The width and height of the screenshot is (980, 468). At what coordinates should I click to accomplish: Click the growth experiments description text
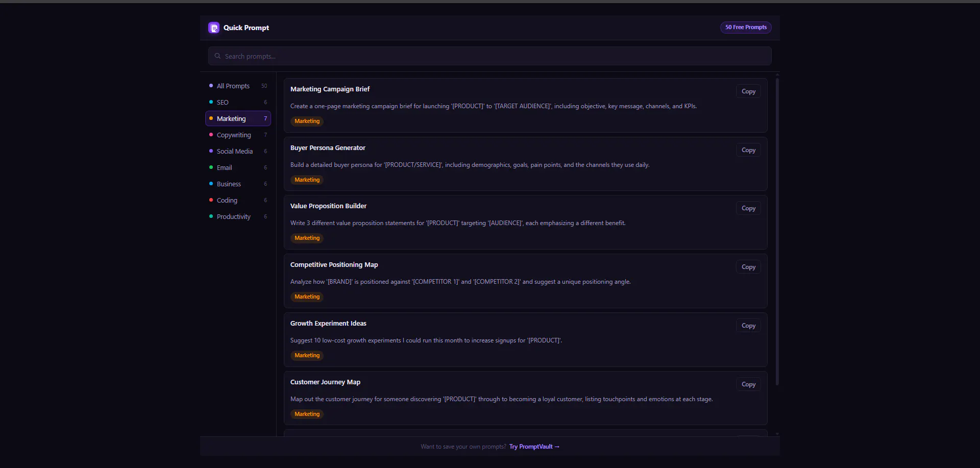(x=426, y=340)
